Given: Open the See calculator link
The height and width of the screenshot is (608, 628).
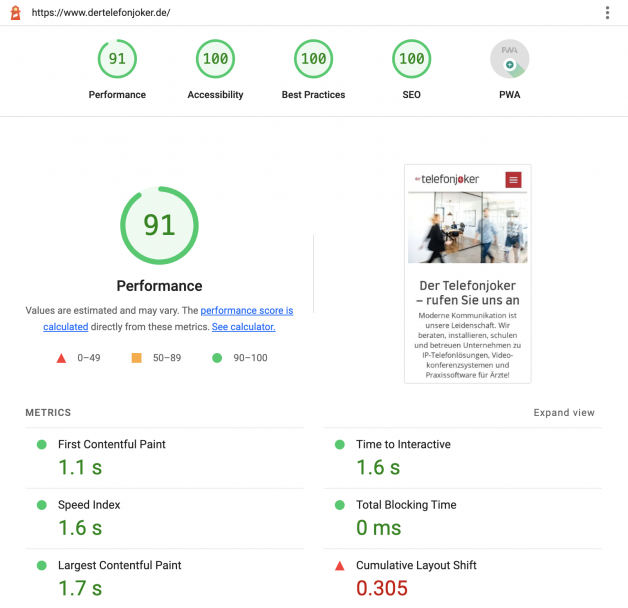Looking at the screenshot, I should tap(244, 327).
